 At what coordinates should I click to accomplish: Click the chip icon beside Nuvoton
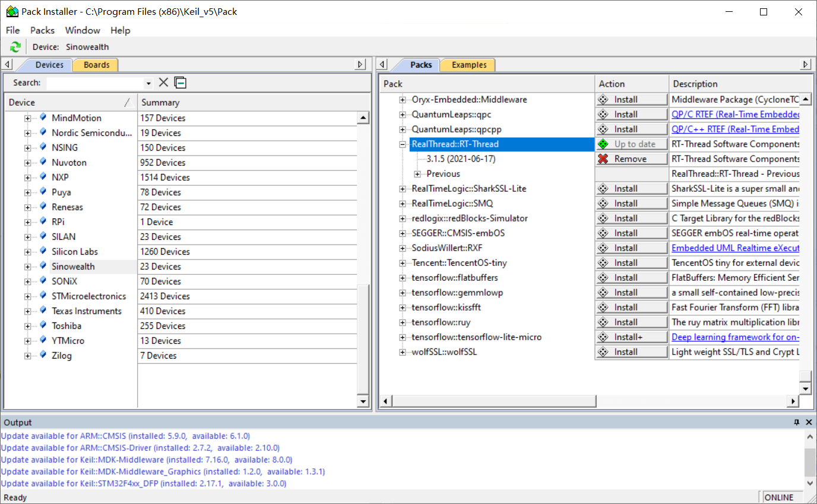[x=43, y=162]
